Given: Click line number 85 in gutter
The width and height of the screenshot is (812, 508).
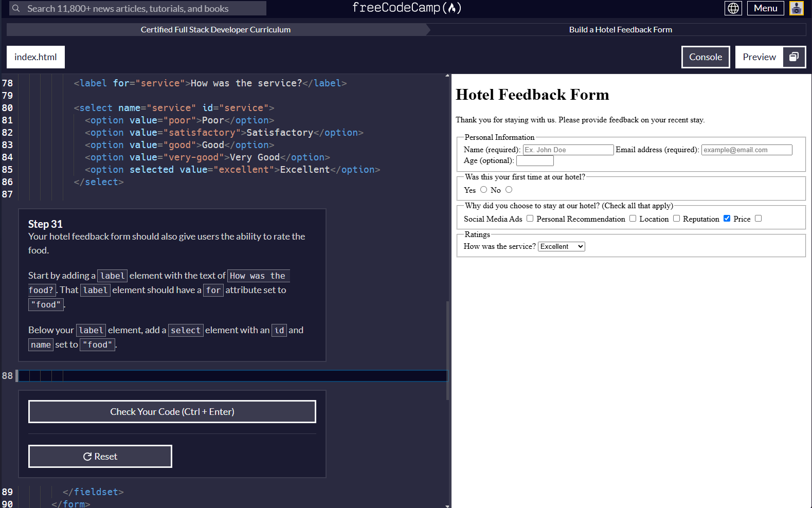Looking at the screenshot, I should click(7, 170).
